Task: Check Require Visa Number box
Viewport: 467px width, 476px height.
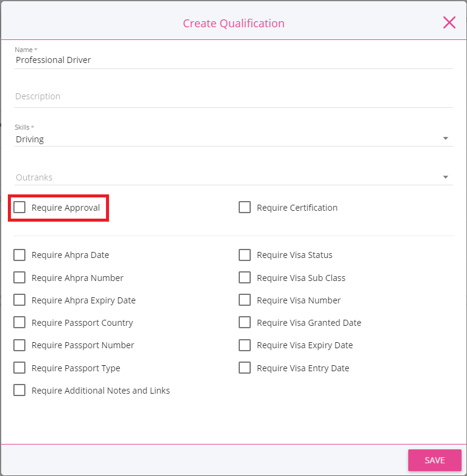Action: 245,300
